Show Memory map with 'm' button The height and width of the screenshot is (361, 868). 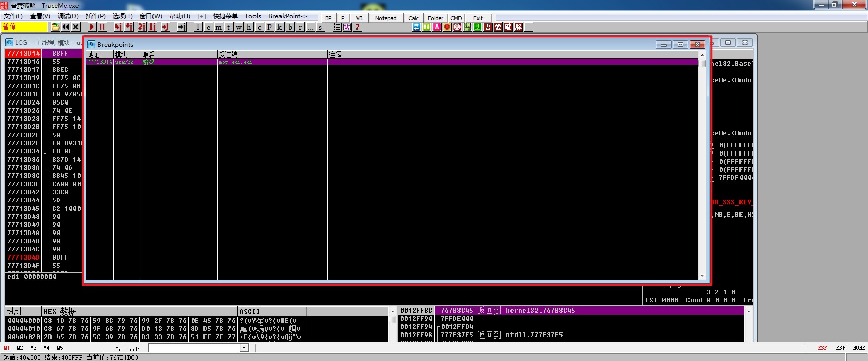[x=218, y=27]
